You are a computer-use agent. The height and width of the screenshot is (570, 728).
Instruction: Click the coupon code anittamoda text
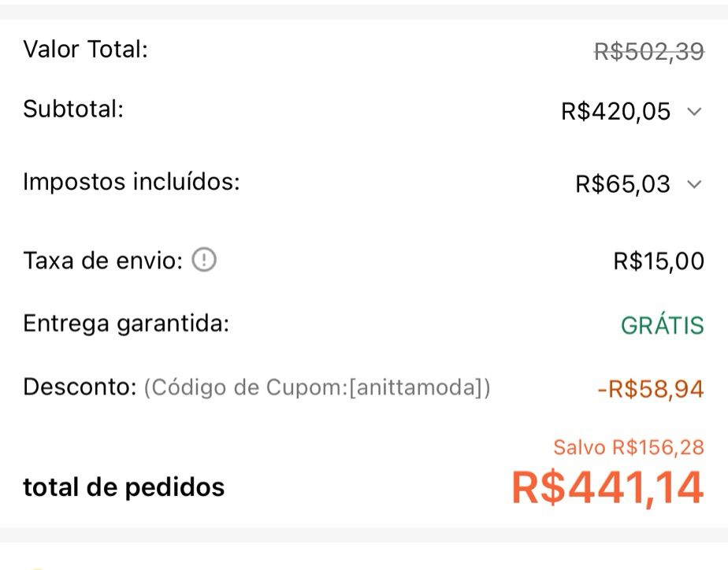[418, 388]
